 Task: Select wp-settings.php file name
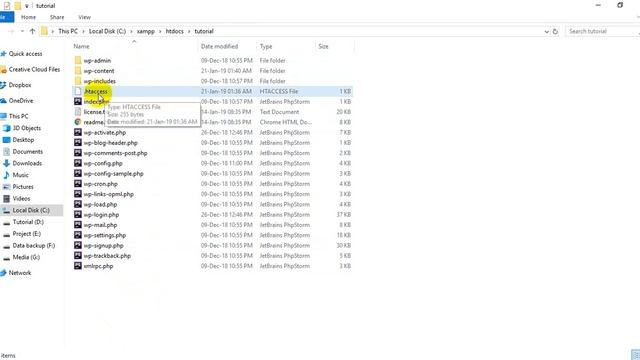pos(105,235)
